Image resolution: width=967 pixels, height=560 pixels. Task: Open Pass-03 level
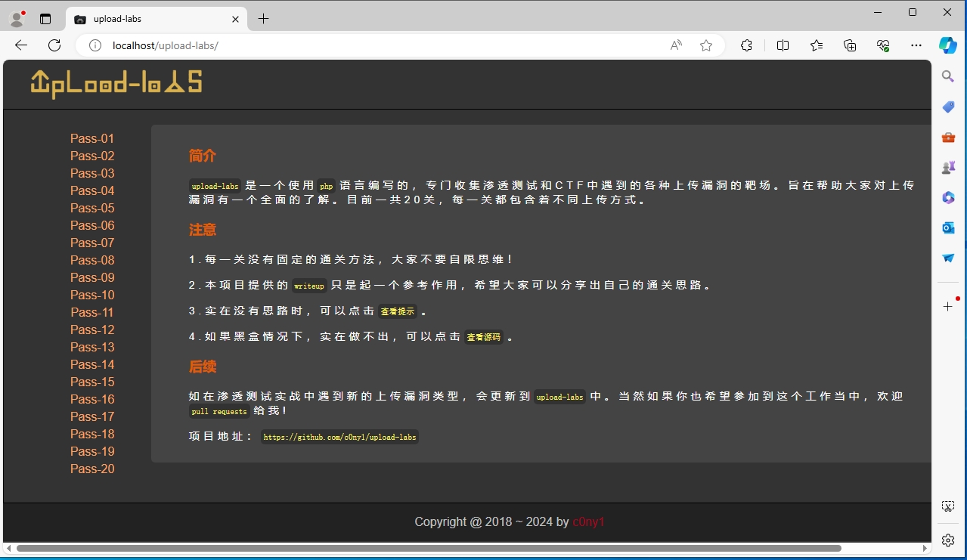click(92, 173)
